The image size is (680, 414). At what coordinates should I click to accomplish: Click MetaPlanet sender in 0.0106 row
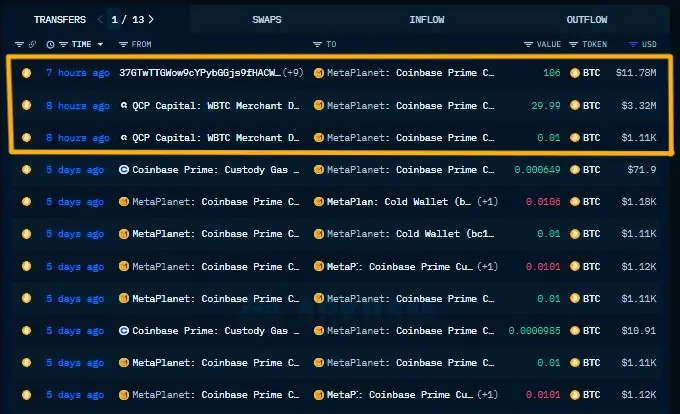point(216,202)
